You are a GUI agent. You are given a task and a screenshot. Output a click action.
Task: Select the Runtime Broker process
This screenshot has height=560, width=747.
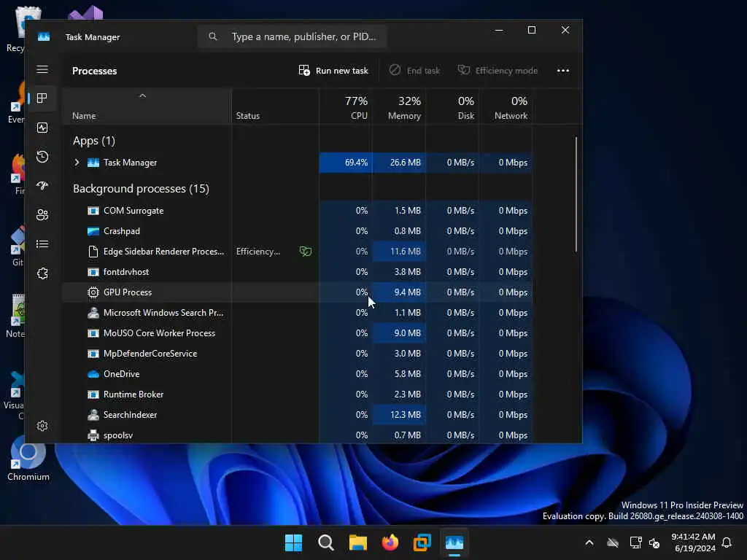[x=298, y=394]
